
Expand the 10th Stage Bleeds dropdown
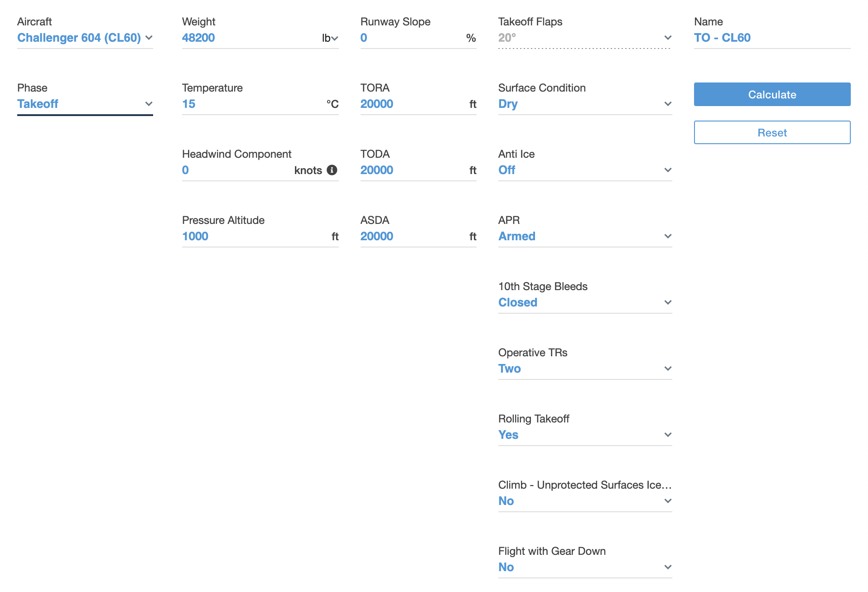click(584, 302)
